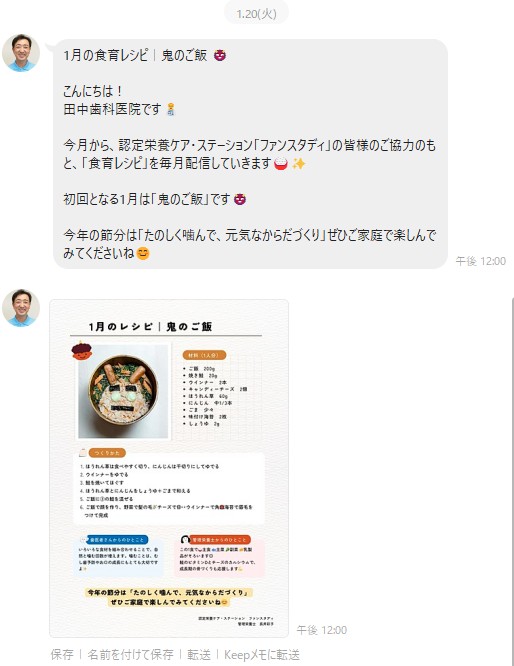This screenshot has width=514, height=666.
Task: Click Keepメモに転送 link
Action: click(262, 655)
